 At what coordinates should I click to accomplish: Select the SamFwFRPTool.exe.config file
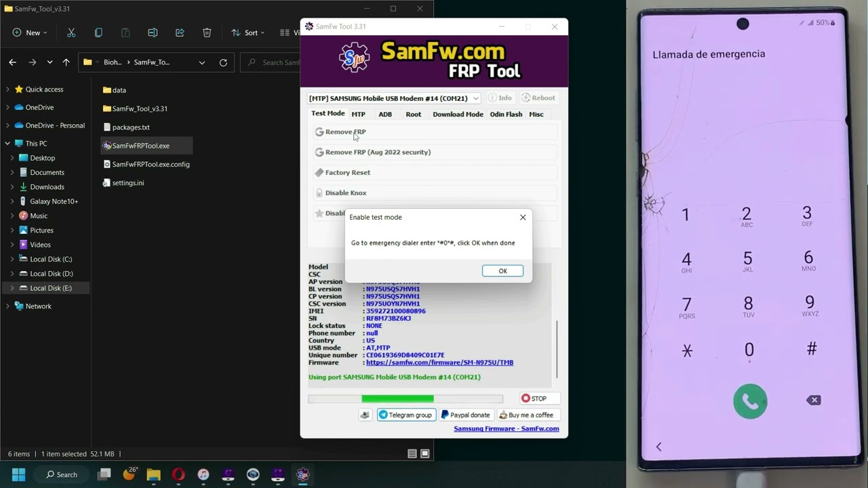coord(146,164)
